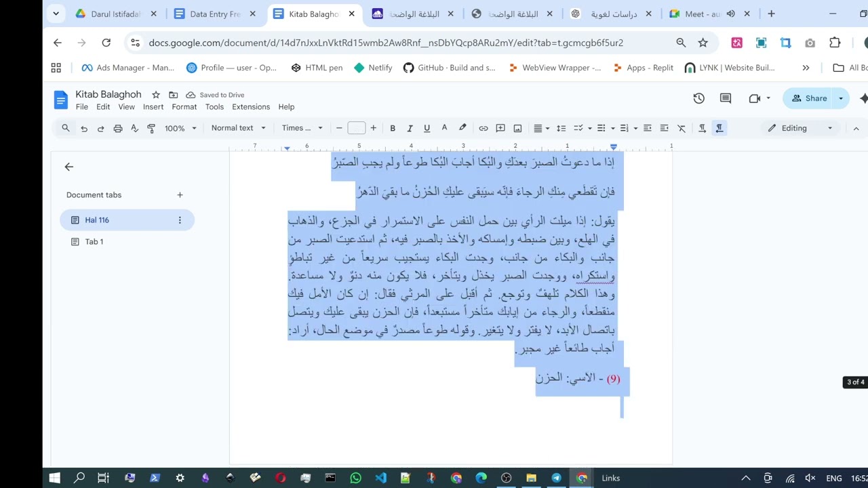This screenshot has width=868, height=488.
Task: Open the Normal text style dropdown
Action: pyautogui.click(x=238, y=128)
